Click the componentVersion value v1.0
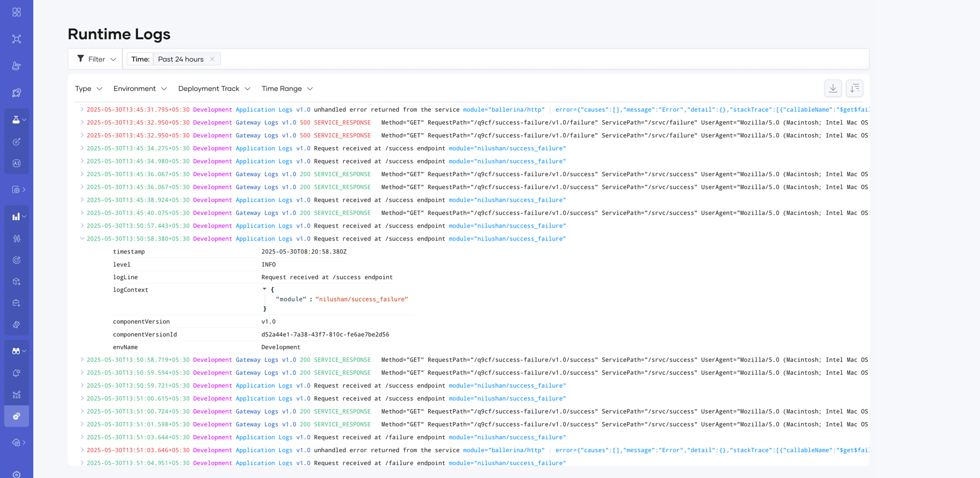 coord(268,322)
